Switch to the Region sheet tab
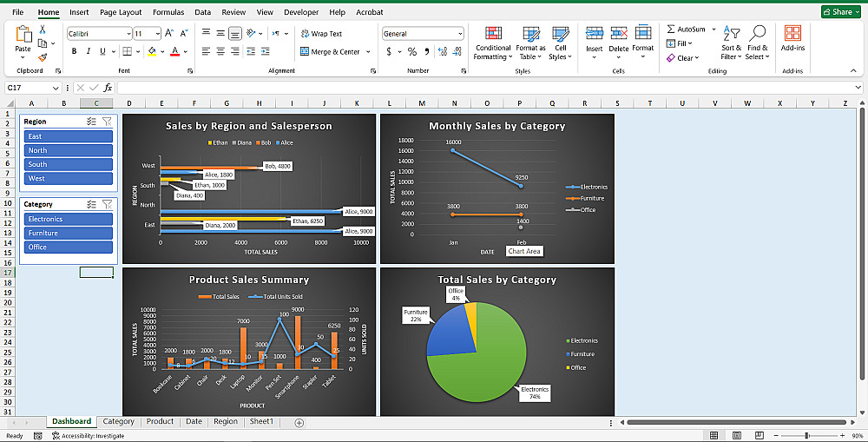This screenshot has height=442, width=868. point(226,421)
